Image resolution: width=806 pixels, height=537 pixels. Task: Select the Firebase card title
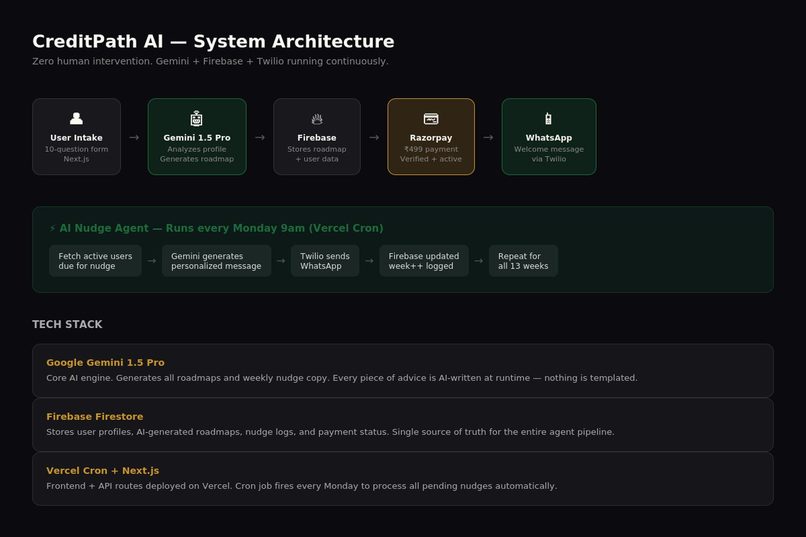click(317, 138)
